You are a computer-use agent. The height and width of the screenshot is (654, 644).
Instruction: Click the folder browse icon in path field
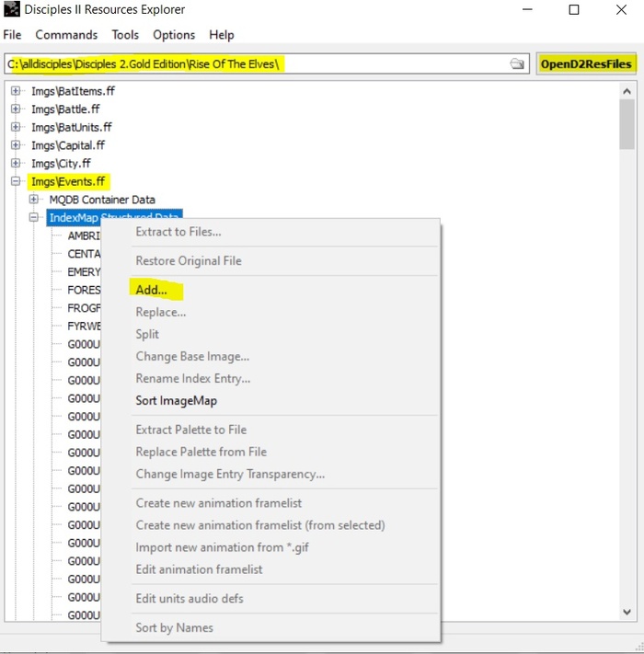pos(518,64)
